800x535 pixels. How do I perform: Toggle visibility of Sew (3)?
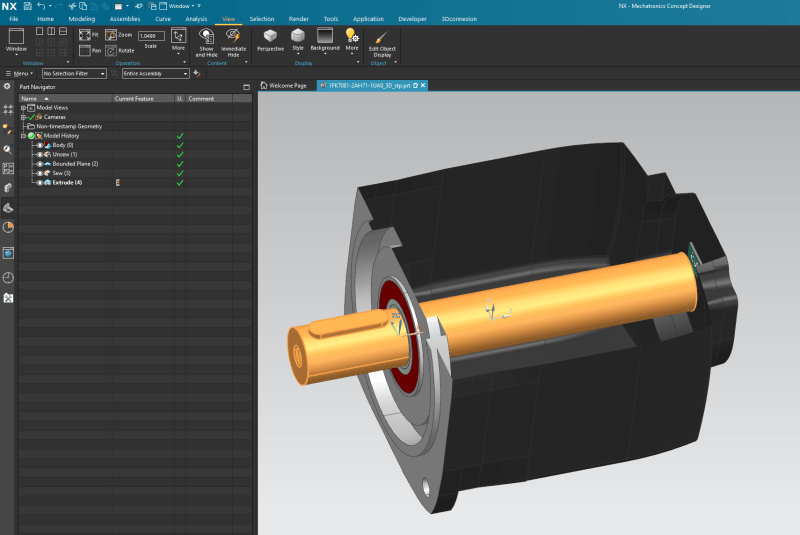coord(40,173)
